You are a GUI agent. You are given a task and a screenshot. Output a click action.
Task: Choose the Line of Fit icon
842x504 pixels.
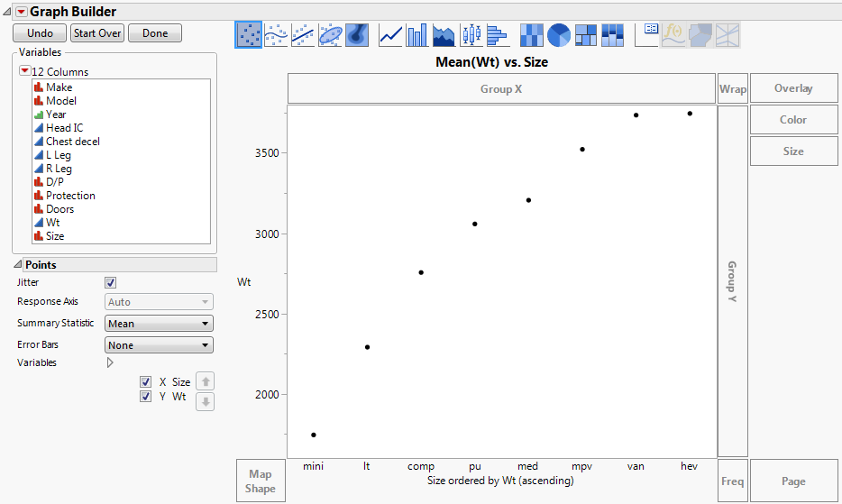pos(303,35)
